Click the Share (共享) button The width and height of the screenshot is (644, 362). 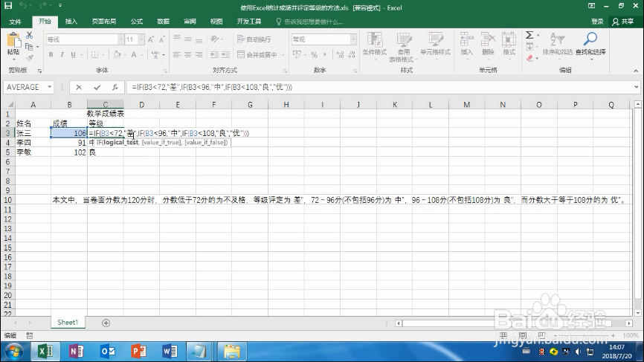[x=623, y=22]
